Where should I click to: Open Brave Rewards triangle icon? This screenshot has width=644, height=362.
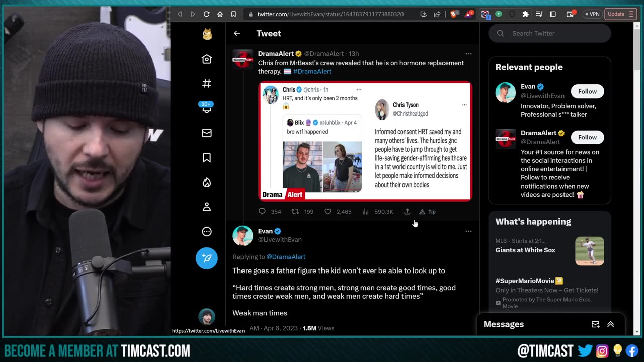[x=468, y=14]
